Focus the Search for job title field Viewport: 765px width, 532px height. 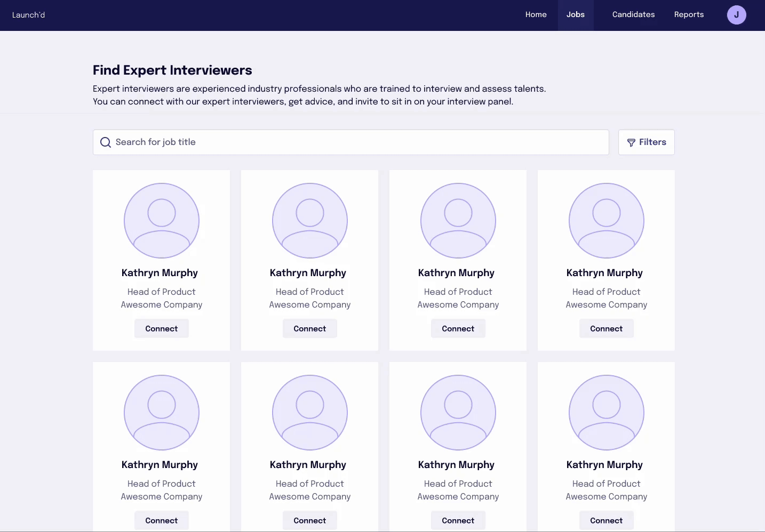(x=351, y=142)
